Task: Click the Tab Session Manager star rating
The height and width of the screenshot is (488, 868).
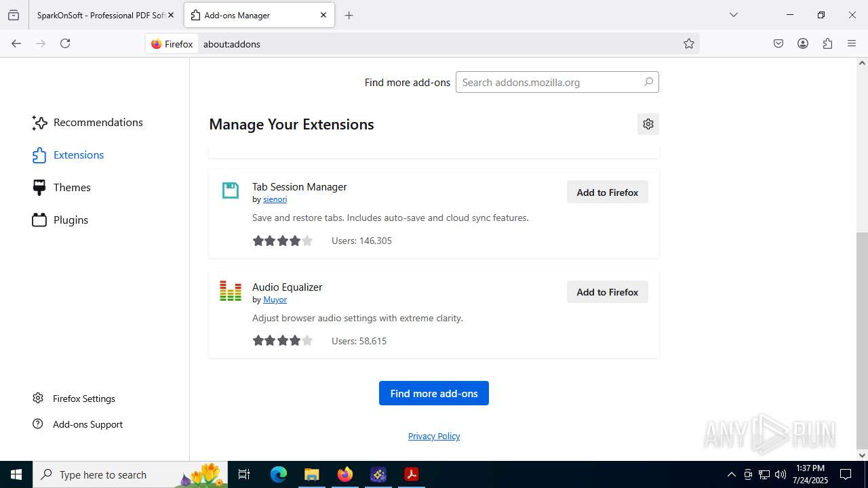Action: [x=283, y=241]
